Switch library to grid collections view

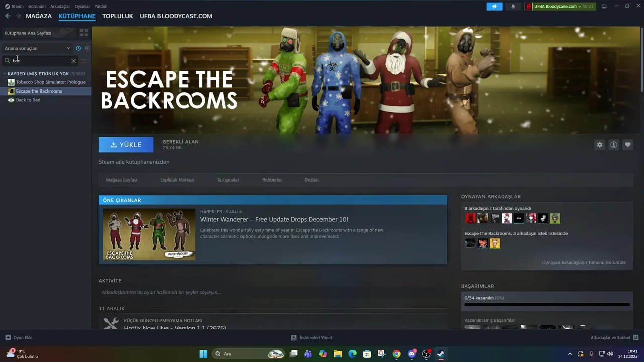tap(84, 33)
